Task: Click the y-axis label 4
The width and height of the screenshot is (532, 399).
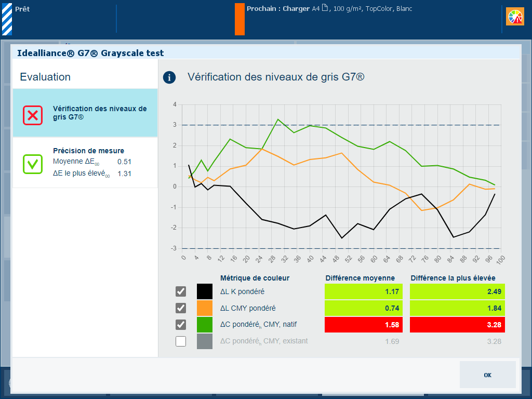Action: pyautogui.click(x=175, y=104)
